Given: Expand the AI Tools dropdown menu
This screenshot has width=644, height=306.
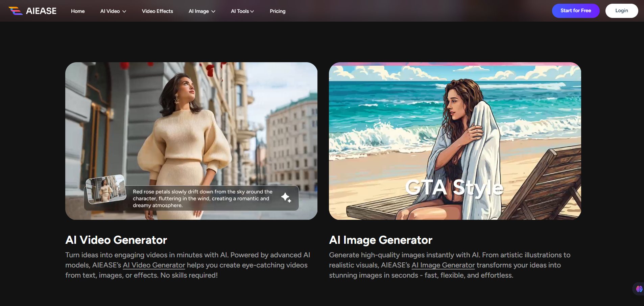Looking at the screenshot, I should (x=242, y=11).
